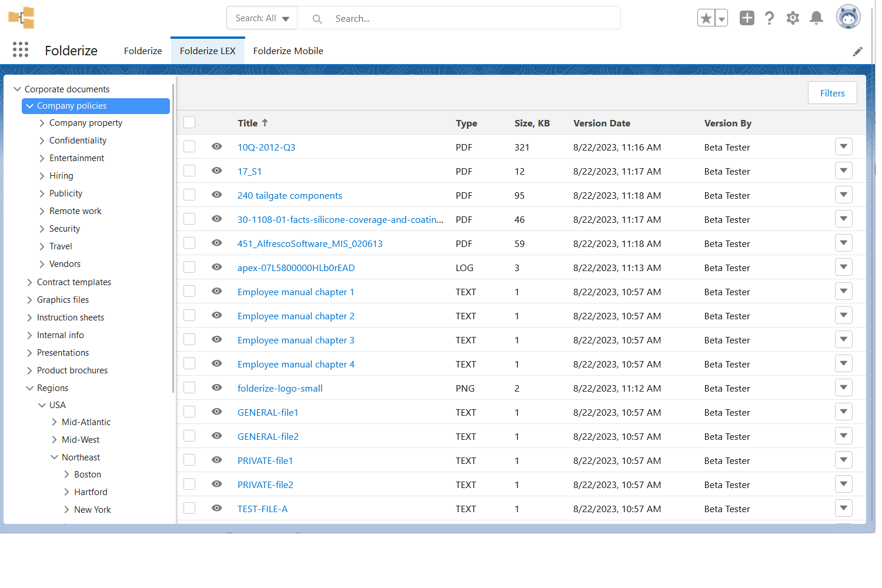
Task: Open the Salesforce App Launcher
Action: (x=20, y=50)
